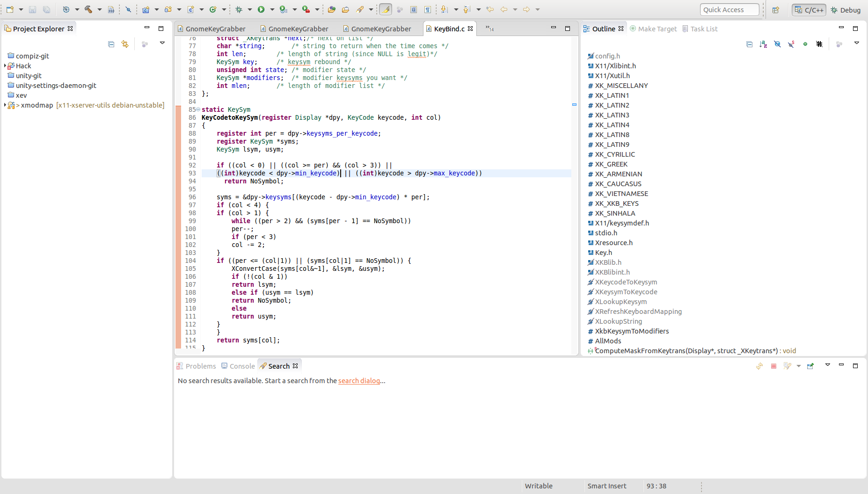Show hidden editor tabs list (»14)
The height and width of the screenshot is (494, 868).
point(490,29)
